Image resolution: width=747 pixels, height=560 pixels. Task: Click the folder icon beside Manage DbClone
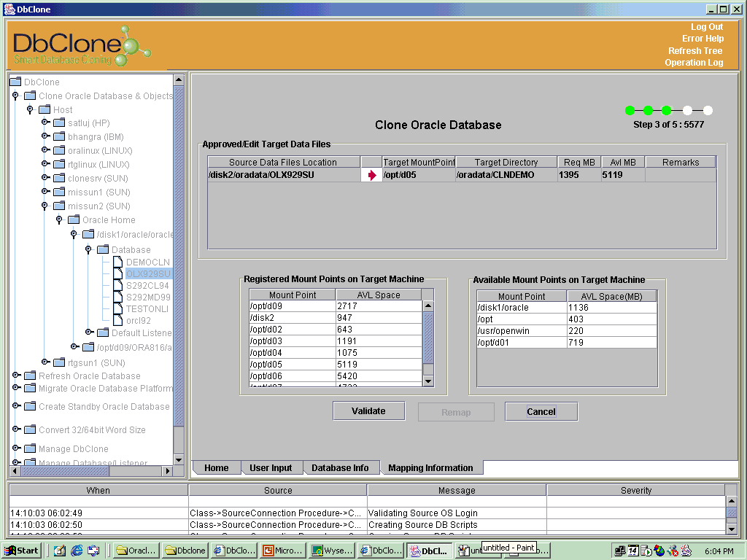coord(30,448)
